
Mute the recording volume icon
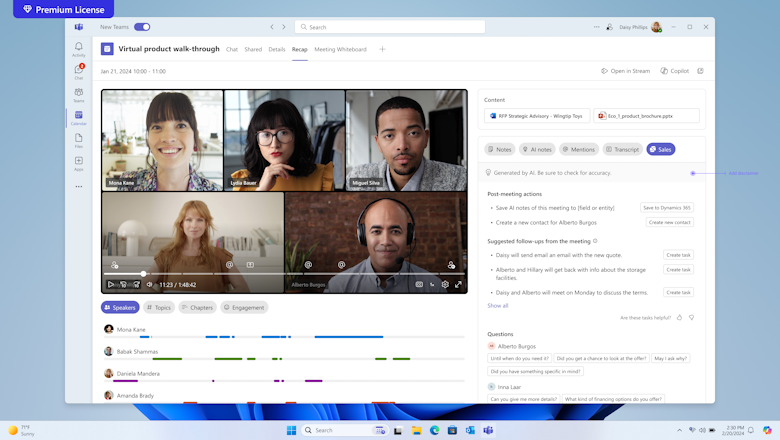click(x=149, y=284)
